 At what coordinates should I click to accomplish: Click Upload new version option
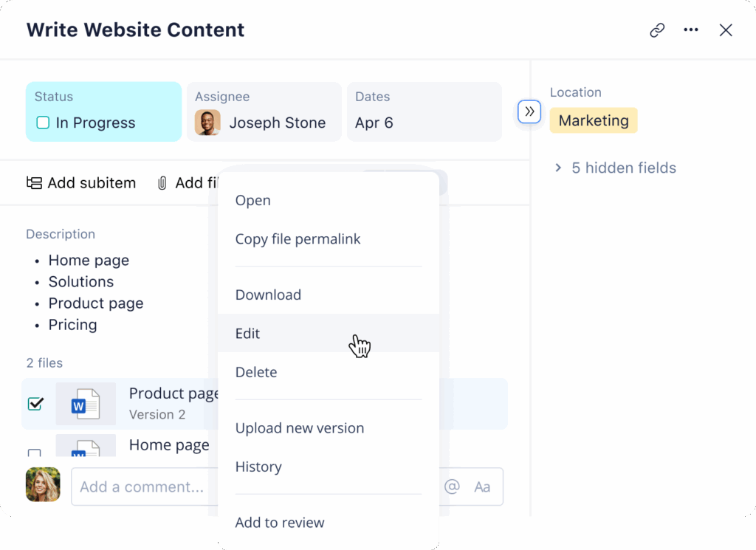[x=299, y=428]
